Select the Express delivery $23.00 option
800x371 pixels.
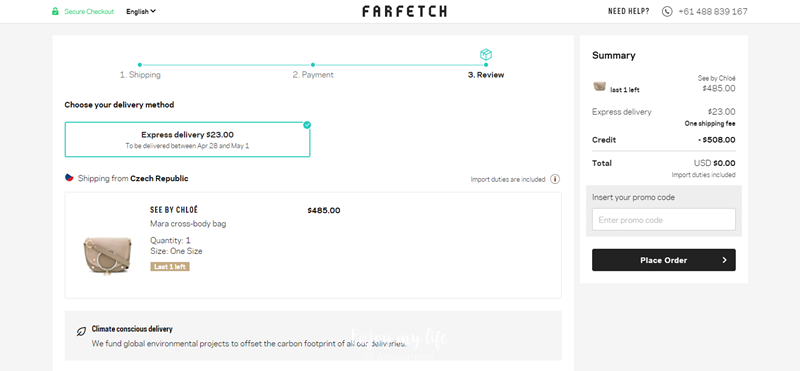click(x=187, y=139)
